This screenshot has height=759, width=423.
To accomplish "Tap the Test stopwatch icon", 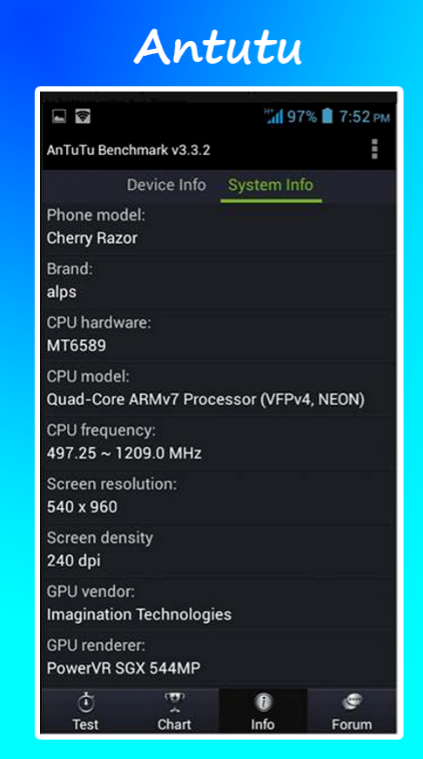I will coord(86,701).
